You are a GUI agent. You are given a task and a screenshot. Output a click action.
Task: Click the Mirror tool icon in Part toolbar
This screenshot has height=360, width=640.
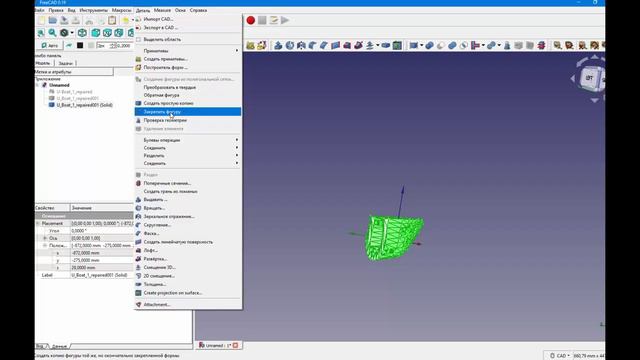301,45
